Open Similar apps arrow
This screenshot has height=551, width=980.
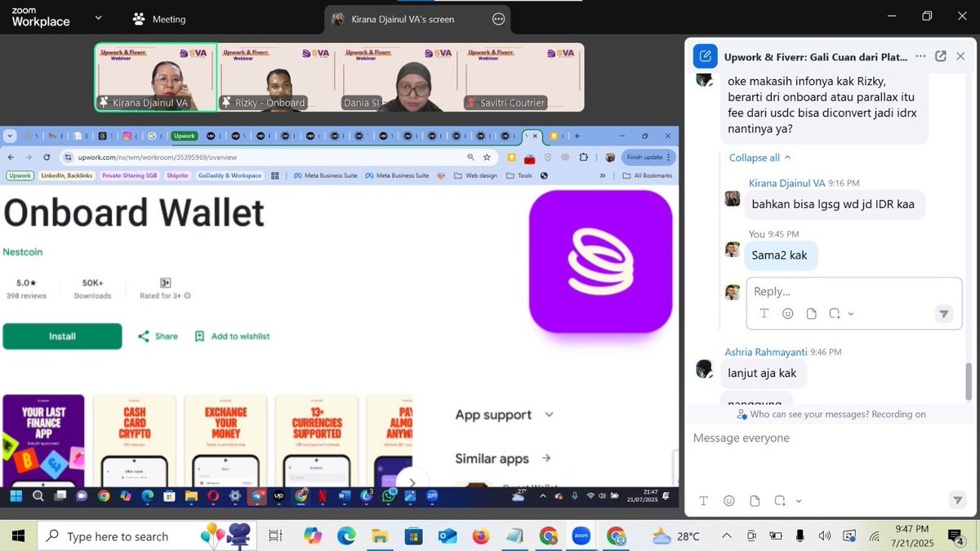pyautogui.click(x=546, y=459)
